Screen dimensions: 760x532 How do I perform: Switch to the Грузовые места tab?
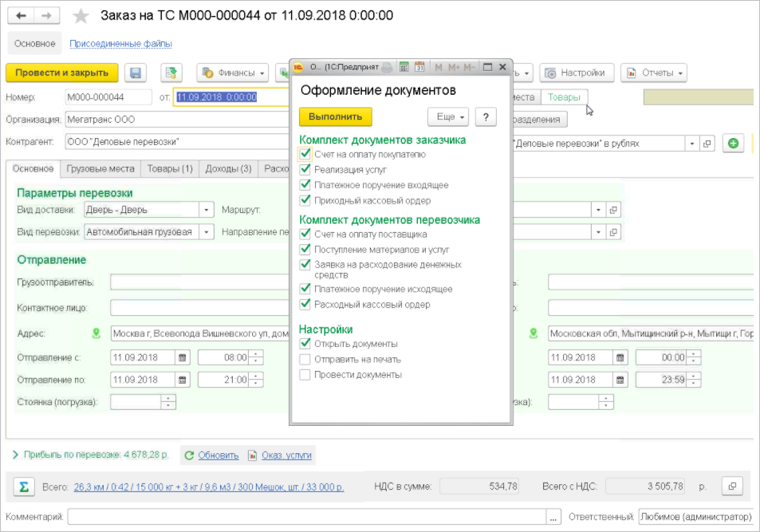(x=100, y=169)
